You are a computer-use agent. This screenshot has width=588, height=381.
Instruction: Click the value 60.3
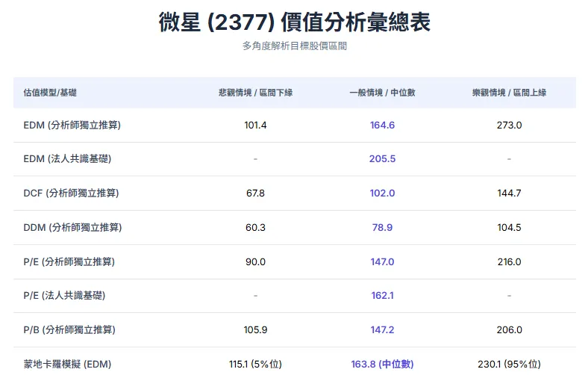(x=255, y=227)
